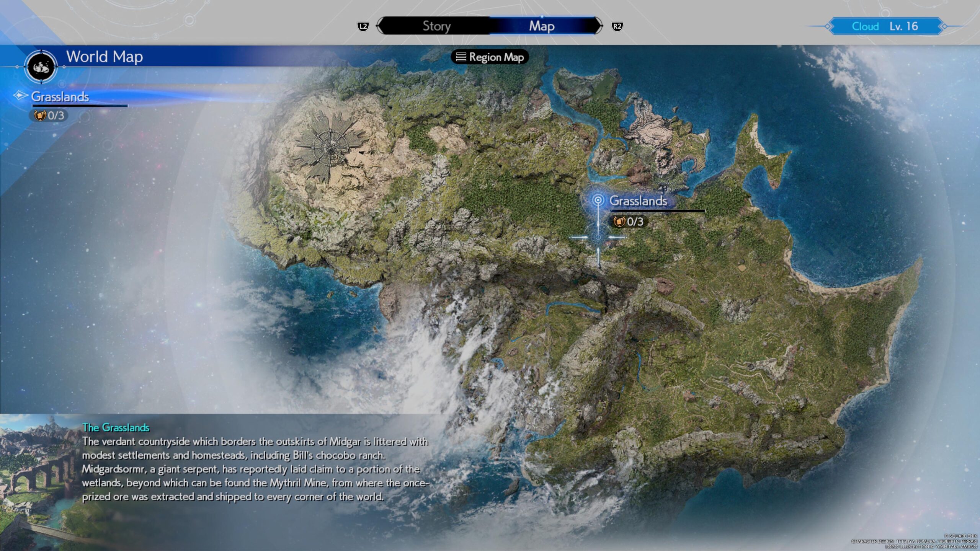Click the list icon beside Region Map
This screenshot has height=551, width=980.
461,57
